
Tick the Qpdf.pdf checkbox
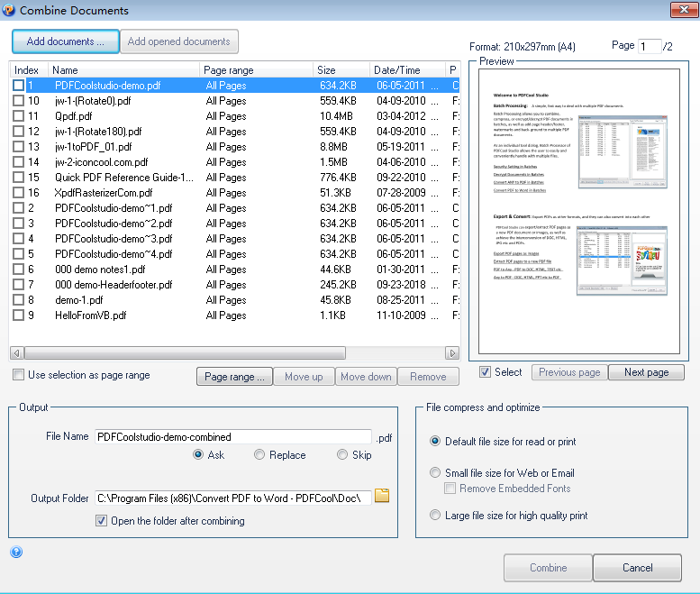click(18, 116)
